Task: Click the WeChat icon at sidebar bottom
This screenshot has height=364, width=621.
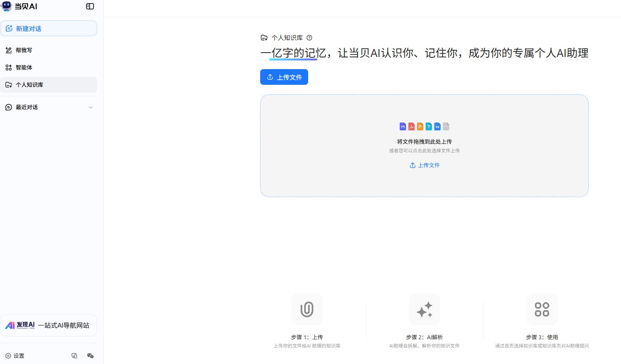Action: pyautogui.click(x=90, y=356)
